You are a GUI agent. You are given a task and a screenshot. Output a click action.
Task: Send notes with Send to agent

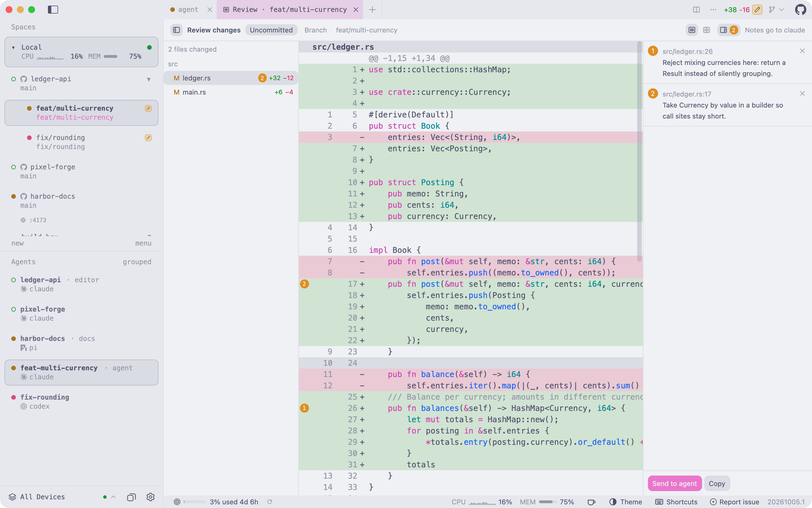pos(674,483)
